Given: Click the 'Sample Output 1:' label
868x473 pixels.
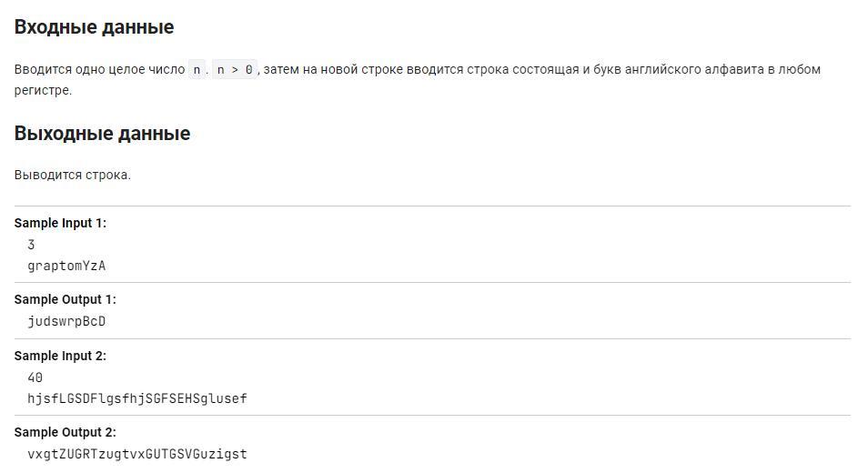Looking at the screenshot, I should [65, 299].
